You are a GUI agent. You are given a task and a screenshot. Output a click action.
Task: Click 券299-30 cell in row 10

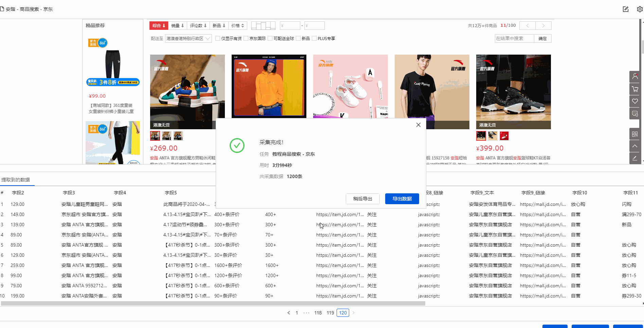(631, 296)
